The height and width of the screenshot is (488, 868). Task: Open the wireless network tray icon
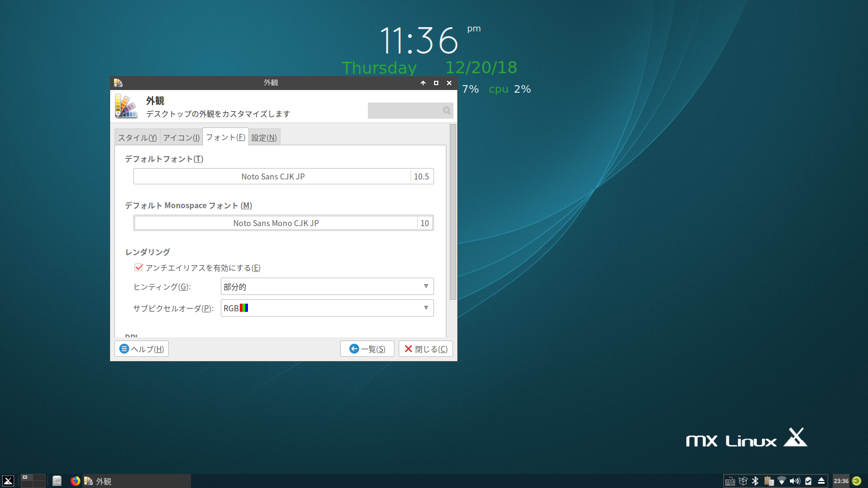[x=782, y=481]
